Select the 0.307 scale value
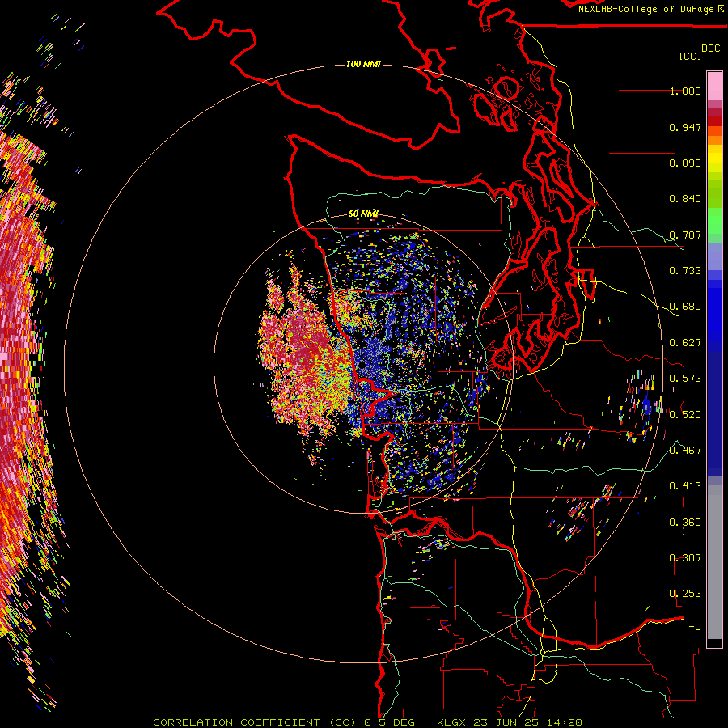This screenshot has height=728, width=728. click(685, 558)
